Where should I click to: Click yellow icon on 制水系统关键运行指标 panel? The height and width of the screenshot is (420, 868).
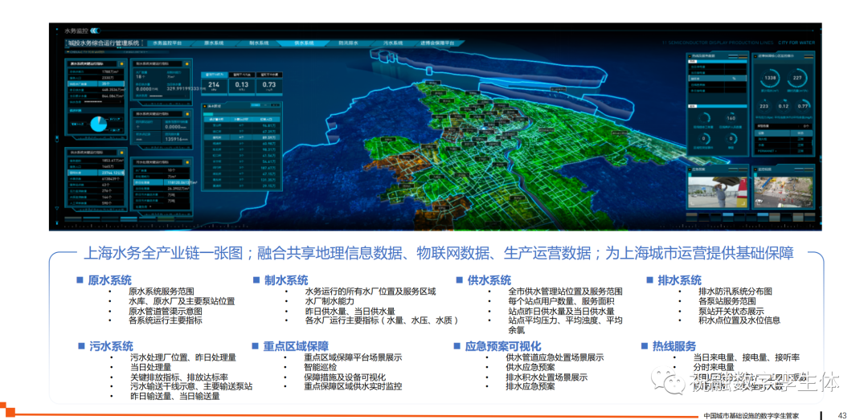click(187, 62)
